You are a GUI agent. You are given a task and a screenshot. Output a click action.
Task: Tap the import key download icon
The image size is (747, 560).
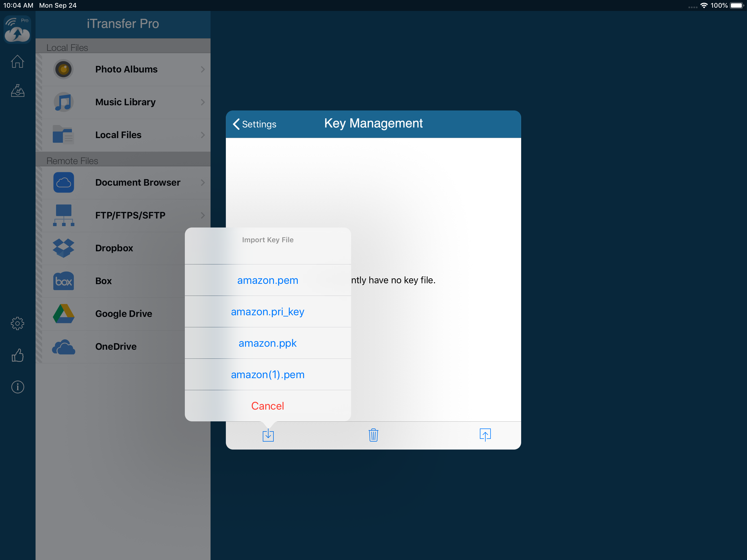click(268, 435)
